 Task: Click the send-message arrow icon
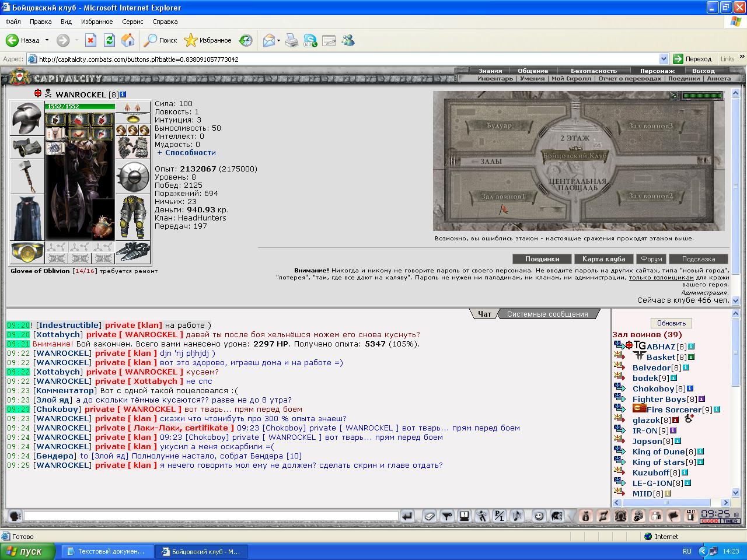(407, 516)
